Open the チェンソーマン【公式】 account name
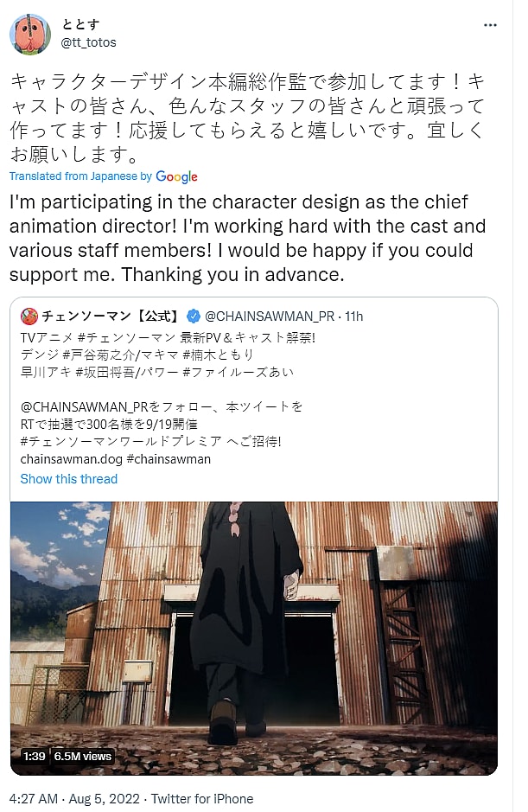Screen dimensions: 528x812 click(111, 316)
